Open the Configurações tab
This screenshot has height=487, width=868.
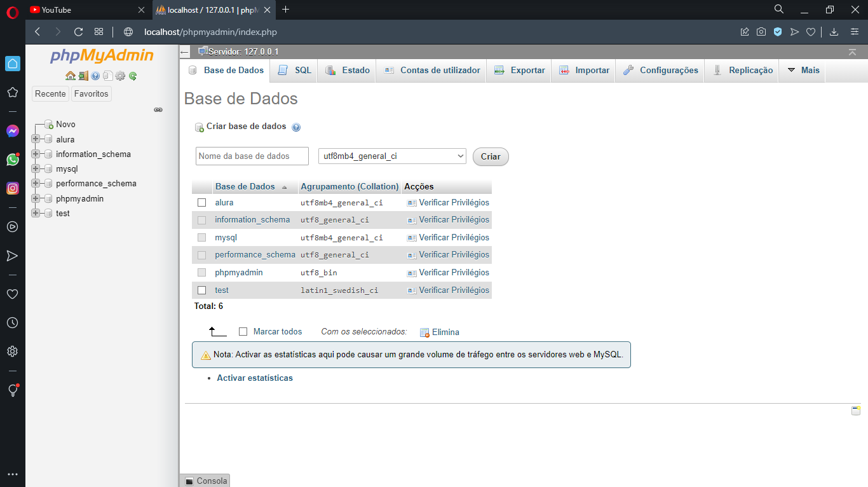pos(661,71)
